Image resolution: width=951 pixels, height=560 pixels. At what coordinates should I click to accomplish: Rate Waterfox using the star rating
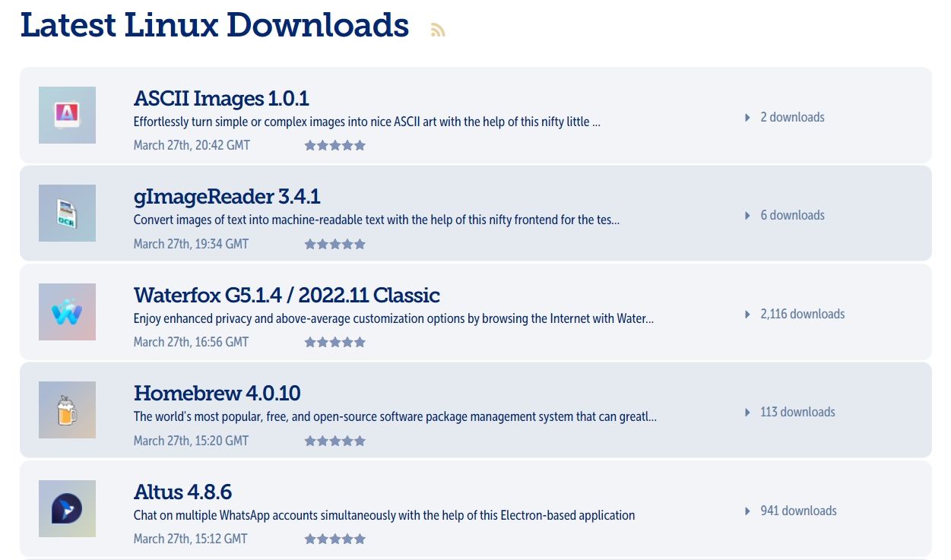(335, 342)
